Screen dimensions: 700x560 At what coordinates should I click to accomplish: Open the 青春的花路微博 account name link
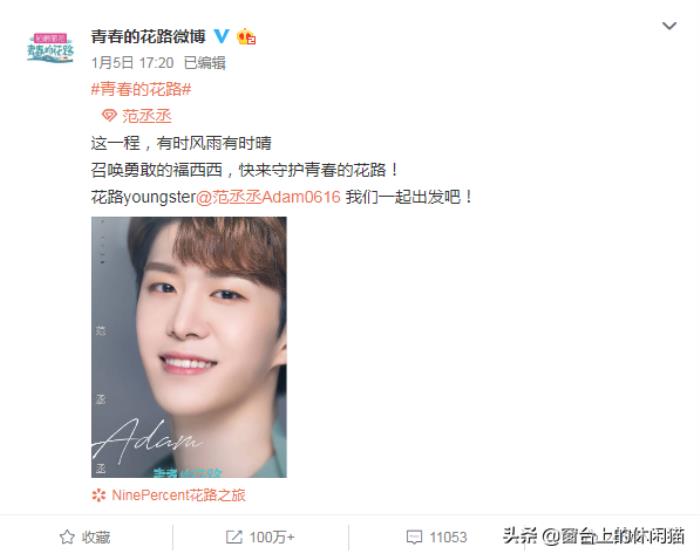pyautogui.click(x=148, y=36)
